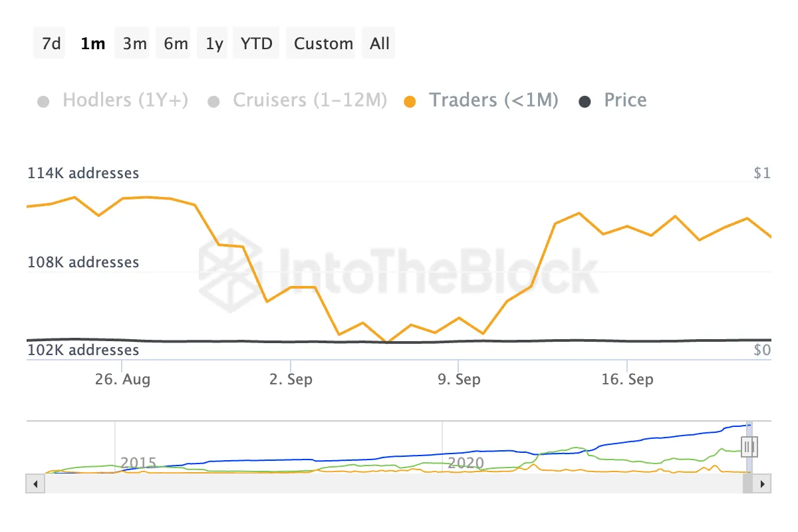The image size is (798, 532).
Task: Select the YTD range option
Action: coord(257,44)
